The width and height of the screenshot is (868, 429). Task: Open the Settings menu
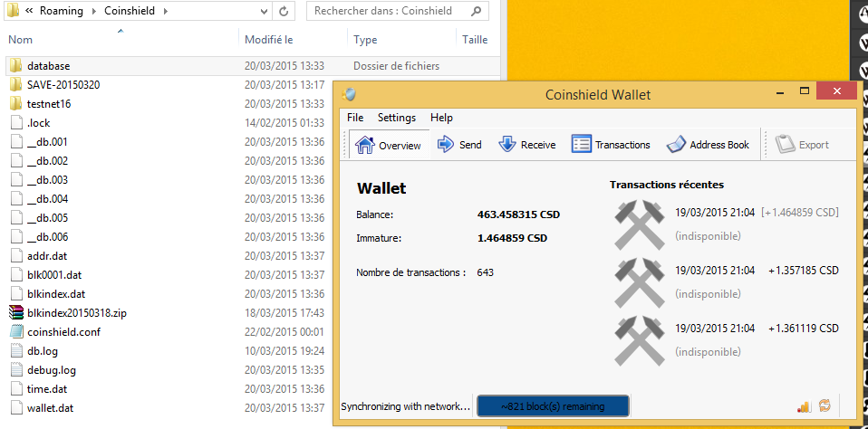click(x=396, y=118)
